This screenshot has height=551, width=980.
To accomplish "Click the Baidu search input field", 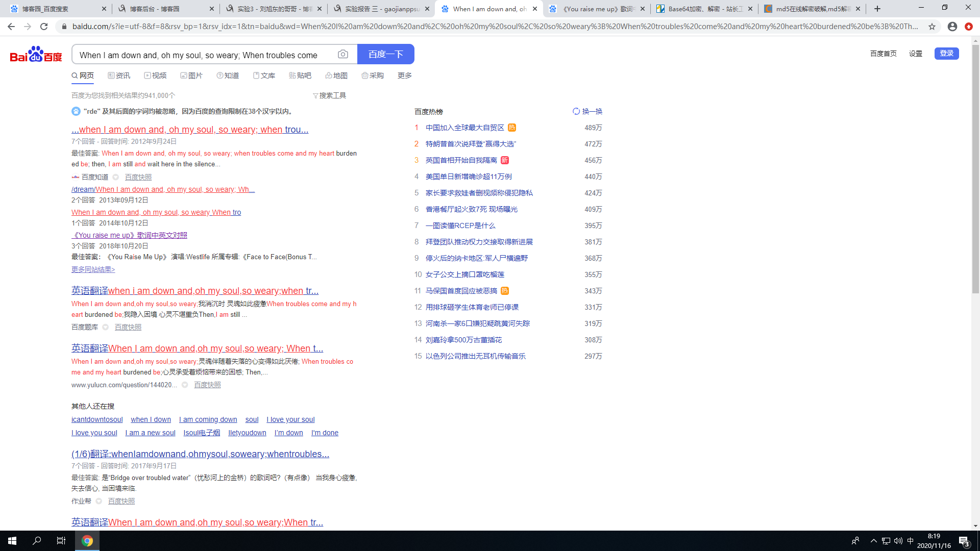I will (204, 55).
